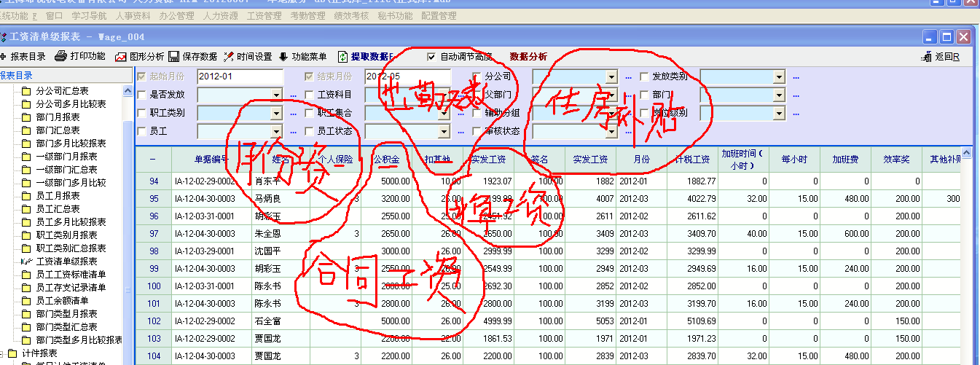Click the 打印功能 printer icon
This screenshot has height=365, width=980.
pos(61,56)
